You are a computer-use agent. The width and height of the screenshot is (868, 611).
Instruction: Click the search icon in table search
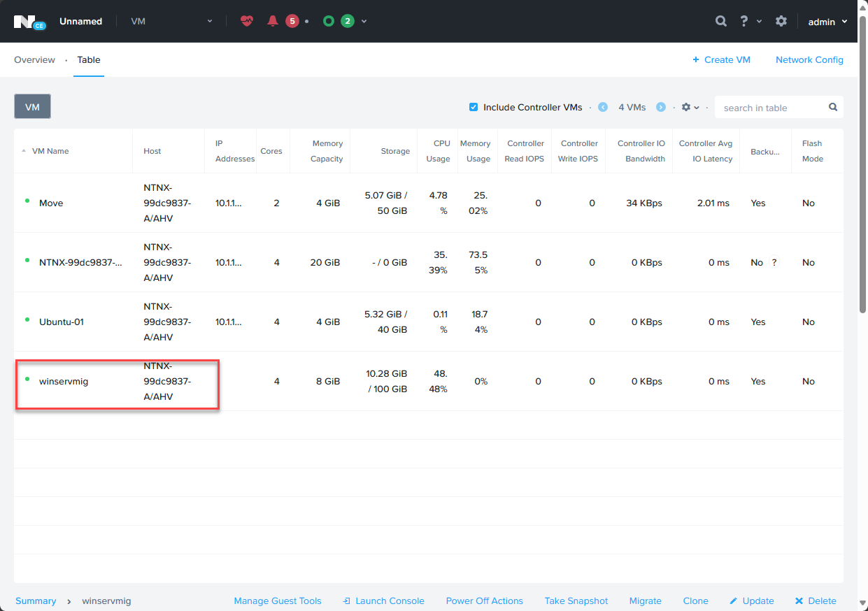click(833, 107)
